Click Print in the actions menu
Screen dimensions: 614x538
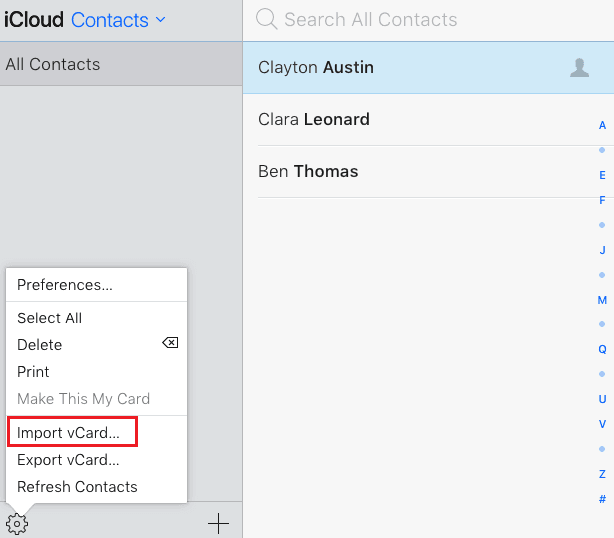[33, 371]
